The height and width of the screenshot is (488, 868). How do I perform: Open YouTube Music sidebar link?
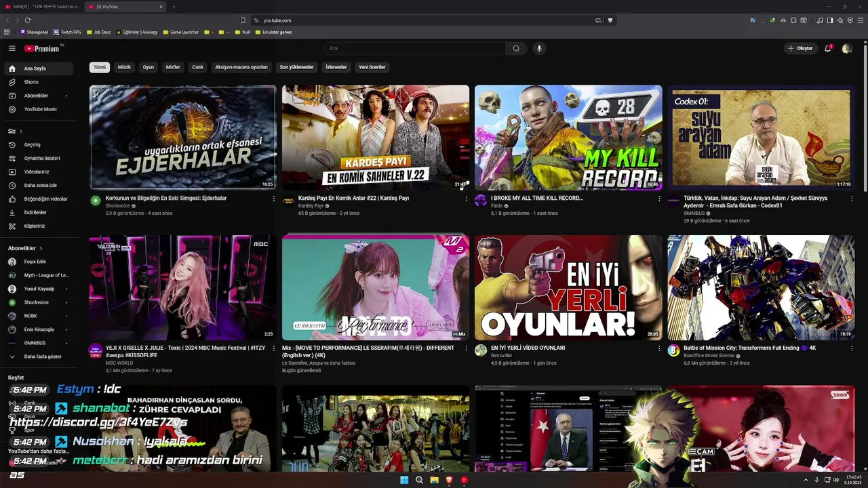click(38, 109)
